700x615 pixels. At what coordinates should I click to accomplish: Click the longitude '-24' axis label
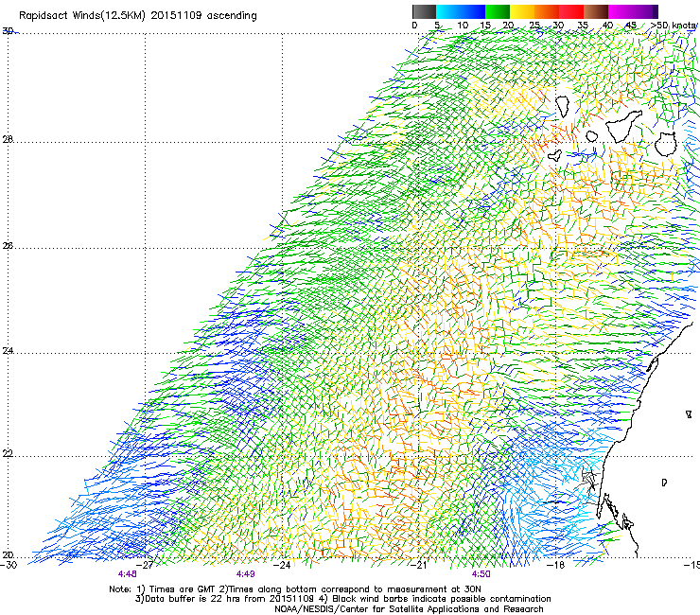pos(282,565)
